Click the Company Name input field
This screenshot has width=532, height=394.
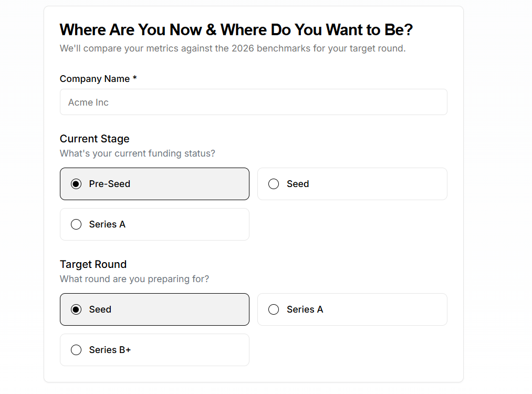253,102
